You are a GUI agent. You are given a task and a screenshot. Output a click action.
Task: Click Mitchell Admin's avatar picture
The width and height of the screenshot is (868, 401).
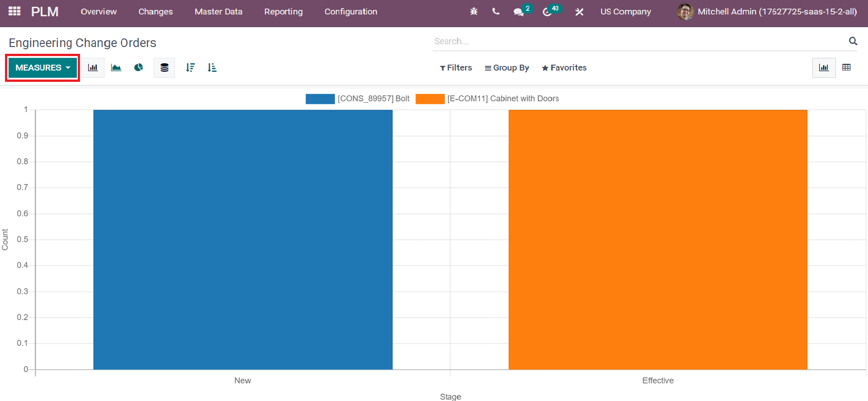[x=685, y=11]
